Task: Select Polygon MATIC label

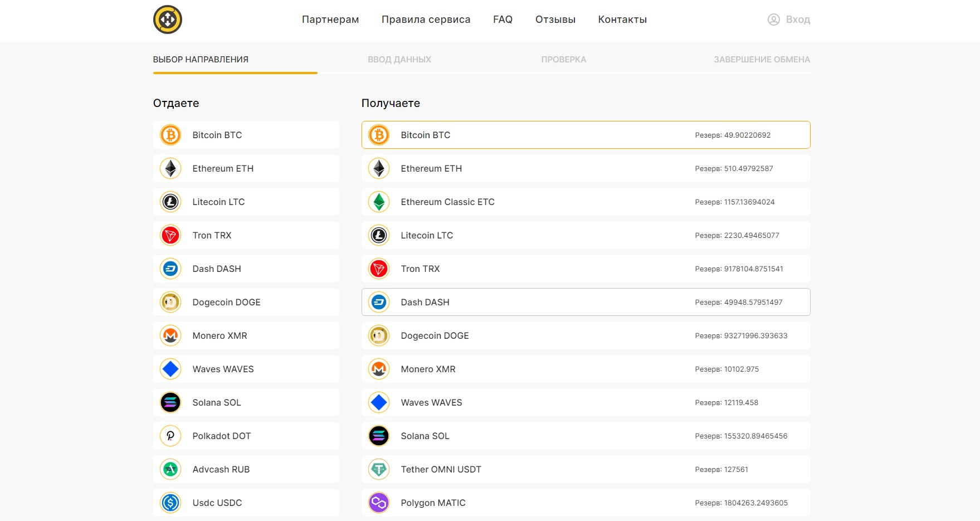Action: [x=433, y=503]
